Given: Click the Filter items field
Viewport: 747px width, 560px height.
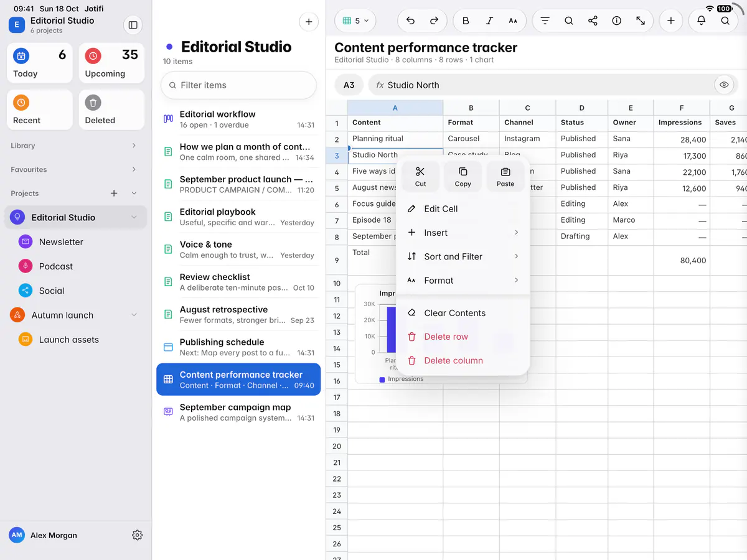Looking at the screenshot, I should tap(238, 85).
